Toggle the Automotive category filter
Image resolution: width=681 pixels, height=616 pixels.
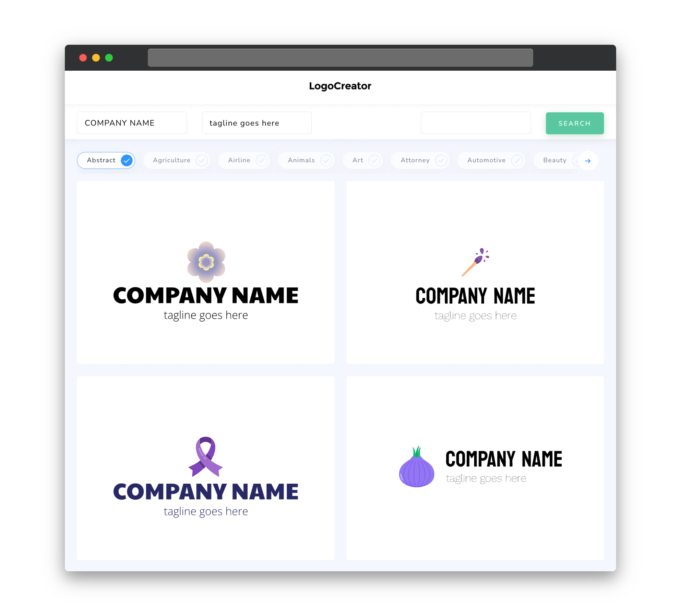pyautogui.click(x=492, y=160)
